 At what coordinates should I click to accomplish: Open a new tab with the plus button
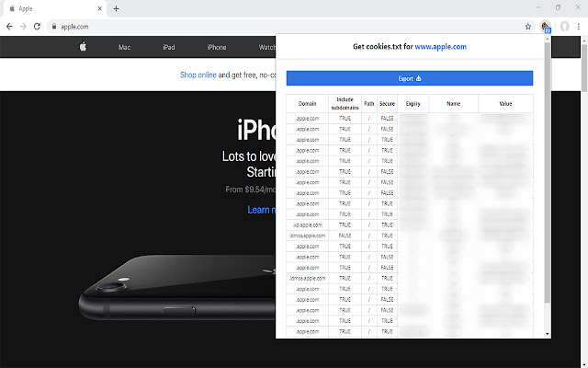tap(116, 8)
